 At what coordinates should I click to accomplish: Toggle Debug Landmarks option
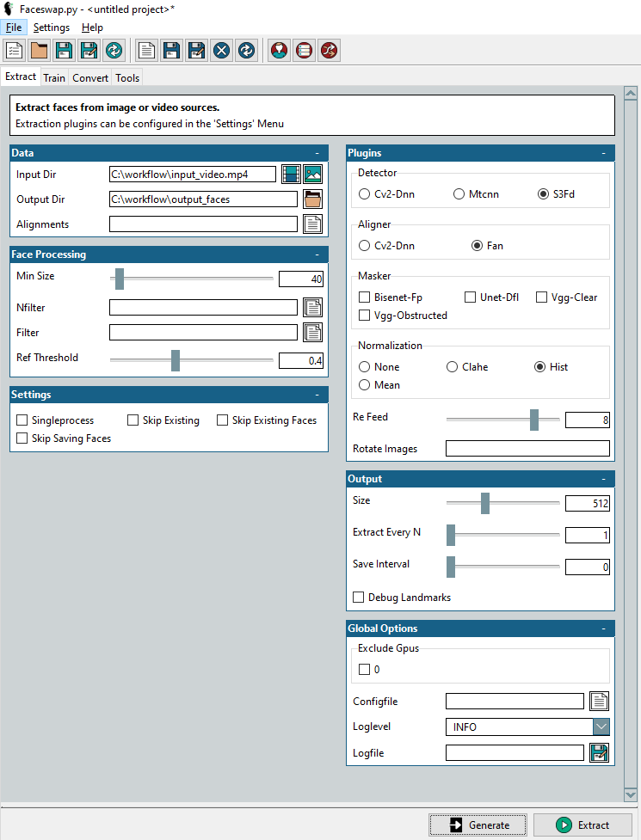359,597
